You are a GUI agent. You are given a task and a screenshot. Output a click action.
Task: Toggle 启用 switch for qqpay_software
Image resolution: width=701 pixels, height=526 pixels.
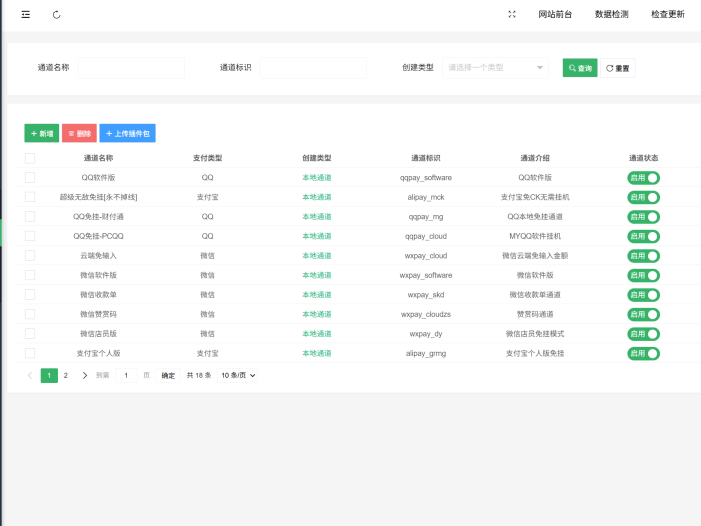(643, 178)
